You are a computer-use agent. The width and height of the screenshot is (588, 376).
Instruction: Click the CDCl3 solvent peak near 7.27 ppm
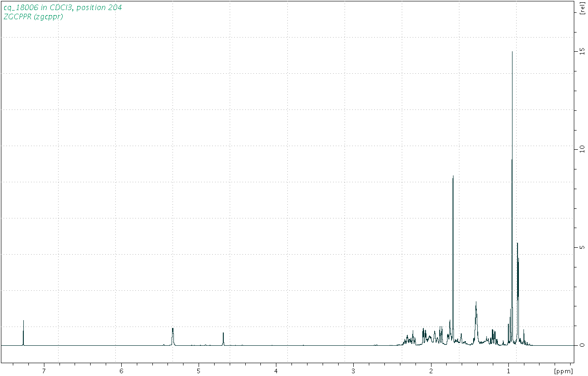click(x=23, y=333)
